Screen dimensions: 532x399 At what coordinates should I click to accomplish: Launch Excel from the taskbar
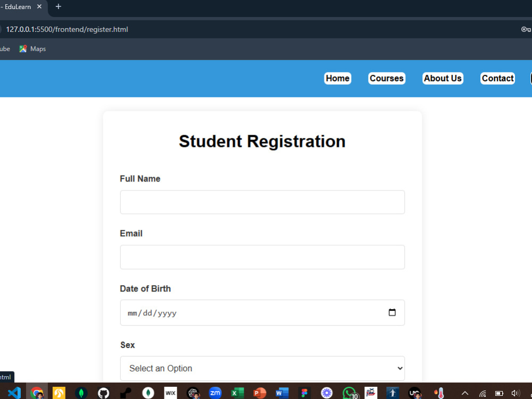point(237,393)
